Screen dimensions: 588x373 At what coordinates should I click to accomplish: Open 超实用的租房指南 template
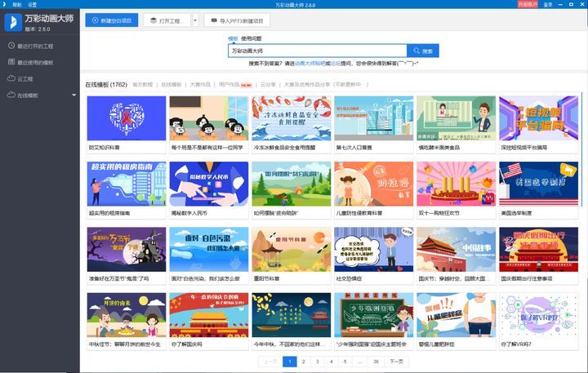pyautogui.click(x=127, y=184)
